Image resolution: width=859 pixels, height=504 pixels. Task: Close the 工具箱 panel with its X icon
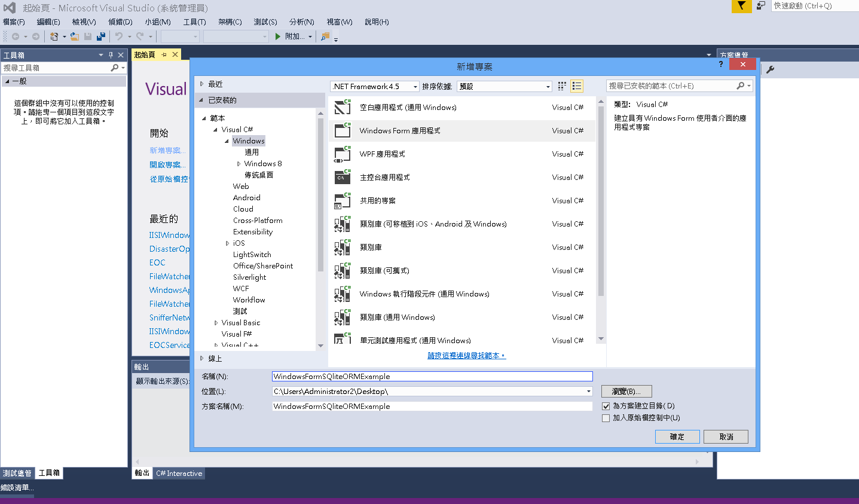tap(121, 54)
